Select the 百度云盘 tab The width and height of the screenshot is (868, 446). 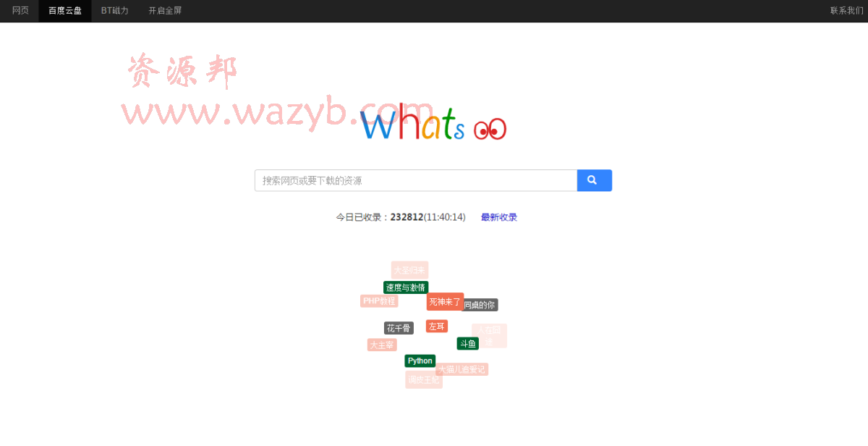65,11
